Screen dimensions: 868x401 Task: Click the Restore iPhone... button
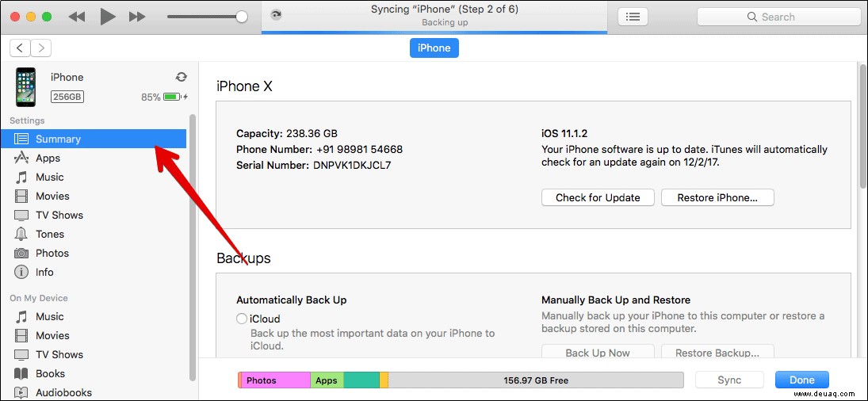tap(717, 197)
